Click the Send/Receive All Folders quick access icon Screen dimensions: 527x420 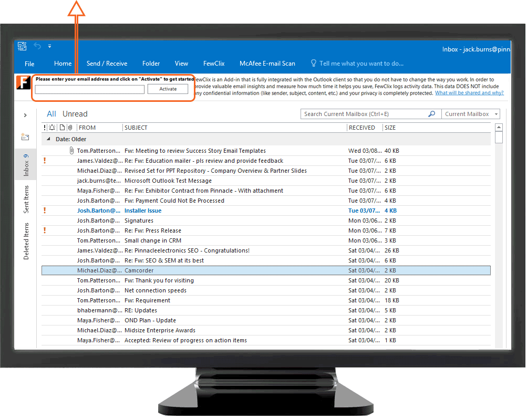point(22,46)
